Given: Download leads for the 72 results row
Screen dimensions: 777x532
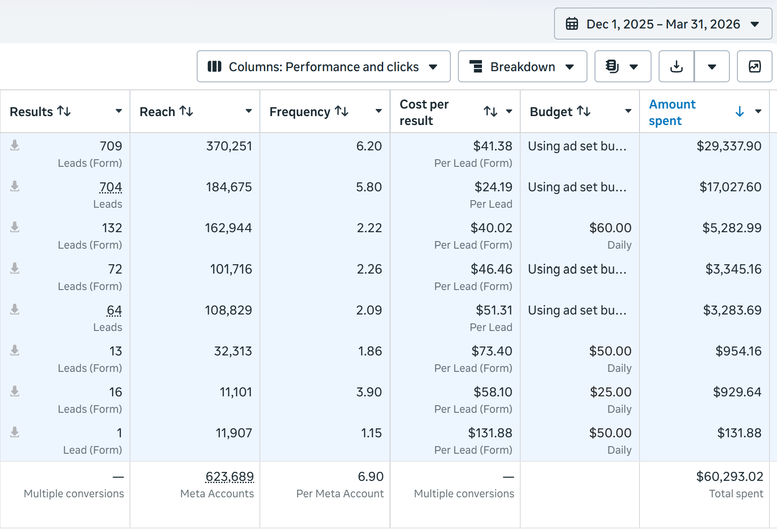Looking at the screenshot, I should click(15, 268).
